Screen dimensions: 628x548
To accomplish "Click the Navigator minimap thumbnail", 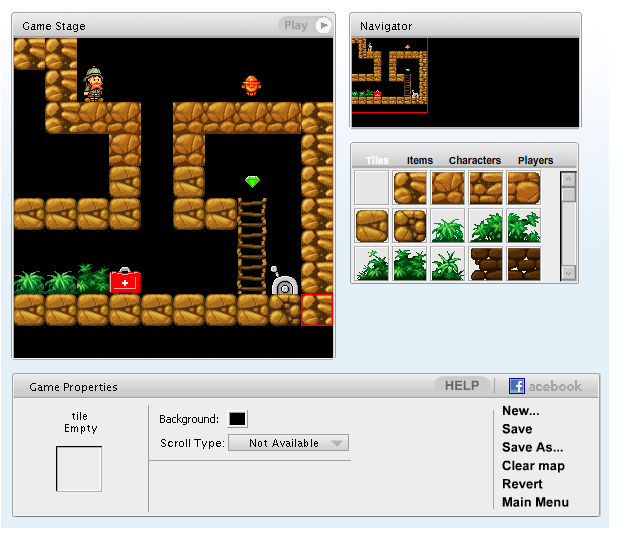I will (x=389, y=75).
